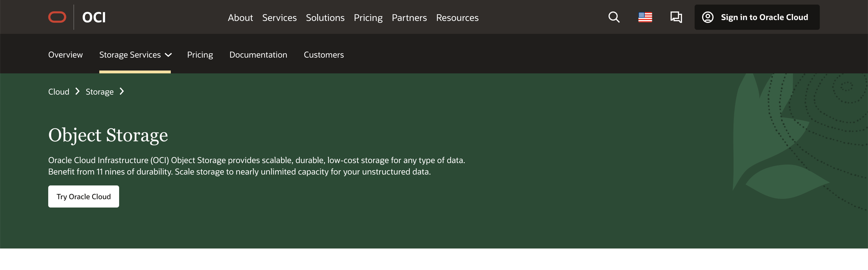The height and width of the screenshot is (270, 868).
Task: Open the Customers tab
Action: click(x=324, y=54)
